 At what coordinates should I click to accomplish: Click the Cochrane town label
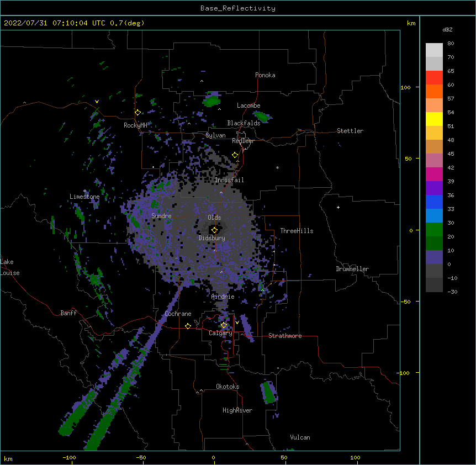click(178, 314)
